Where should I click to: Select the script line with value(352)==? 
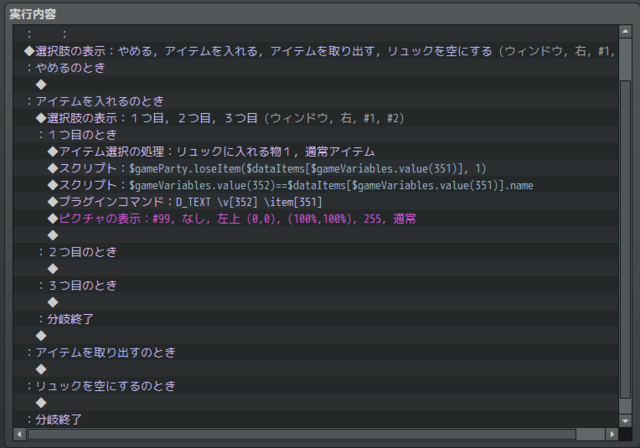[x=316, y=185]
